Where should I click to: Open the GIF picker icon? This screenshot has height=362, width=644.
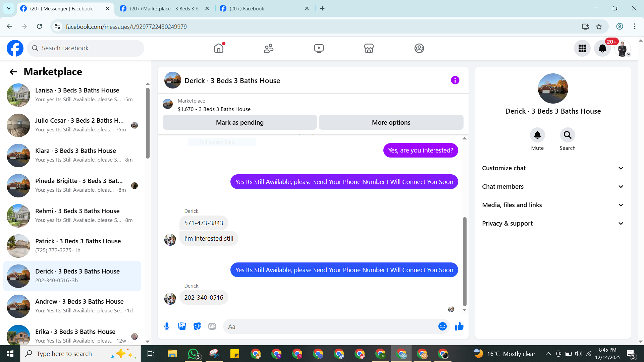pos(212,326)
